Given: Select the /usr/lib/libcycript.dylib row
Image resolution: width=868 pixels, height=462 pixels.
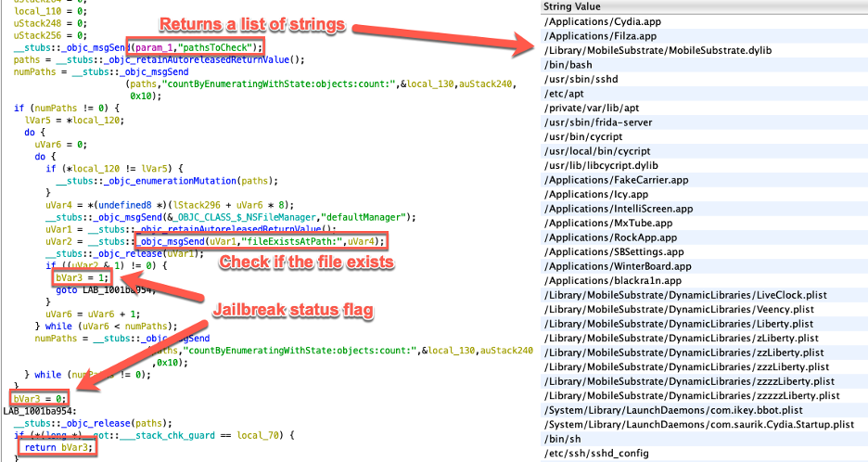Looking at the screenshot, I should click(704, 166).
